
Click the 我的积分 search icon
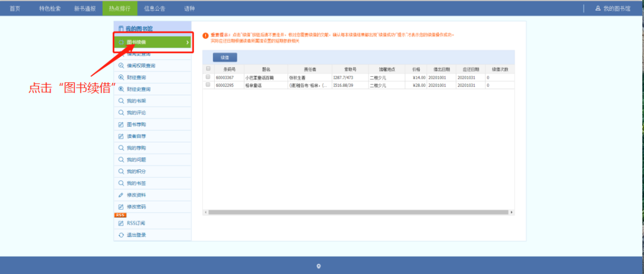[x=120, y=172]
